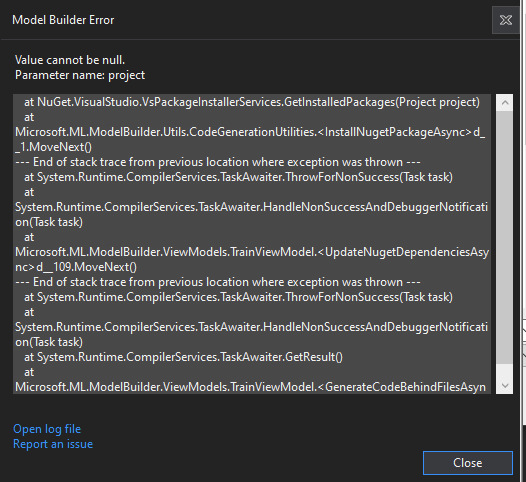The width and height of the screenshot is (526, 482).
Task: Click the 'Model Builder Error' dialog title
Action: [63, 20]
